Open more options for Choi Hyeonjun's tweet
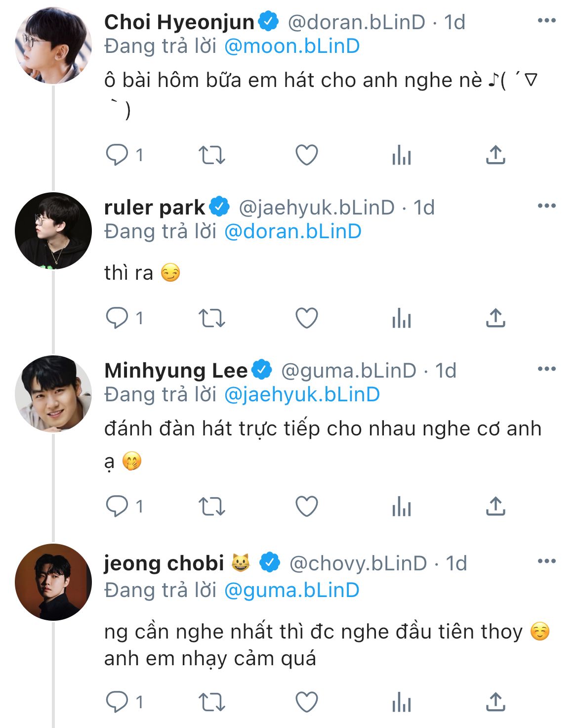Viewport: 578px width, 728px height. [546, 21]
